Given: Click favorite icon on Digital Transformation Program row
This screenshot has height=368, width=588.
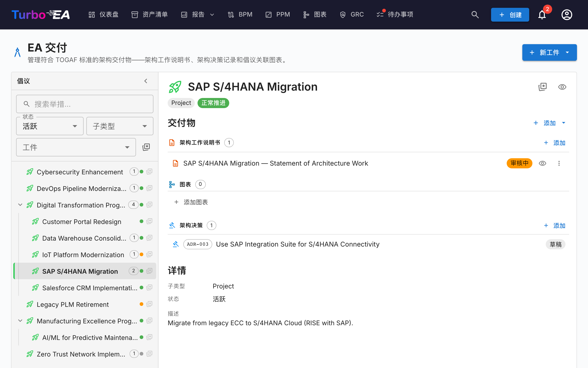Looking at the screenshot, I should pos(150,205).
